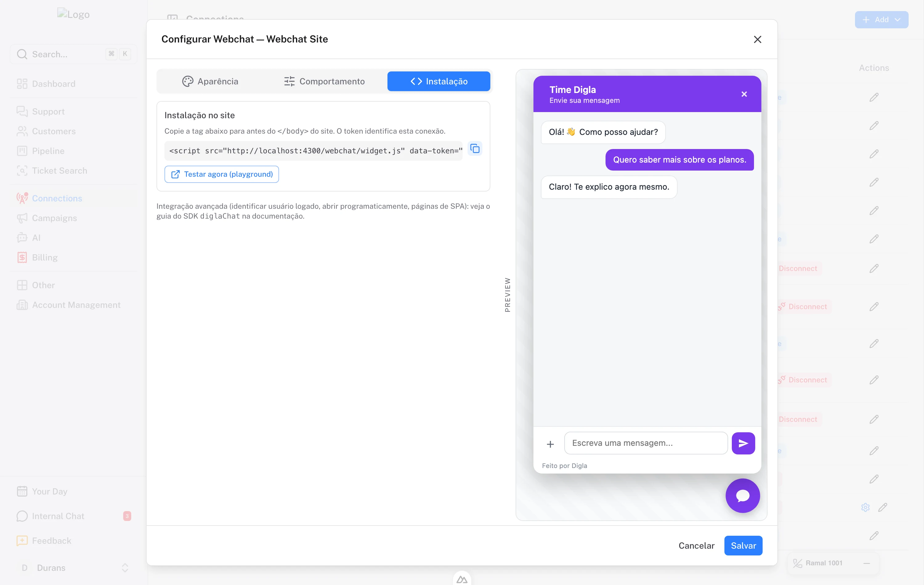Click the Olá! Como posso ajudar? bubble

click(x=603, y=132)
